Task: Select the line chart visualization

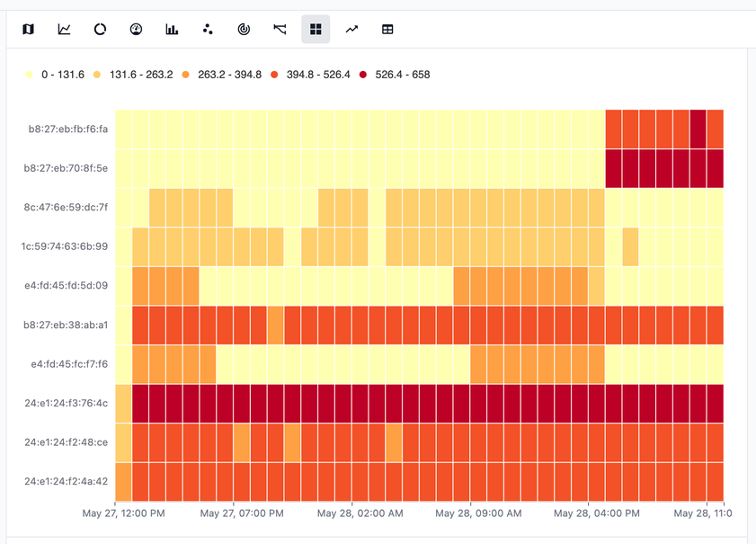Action: (64, 30)
